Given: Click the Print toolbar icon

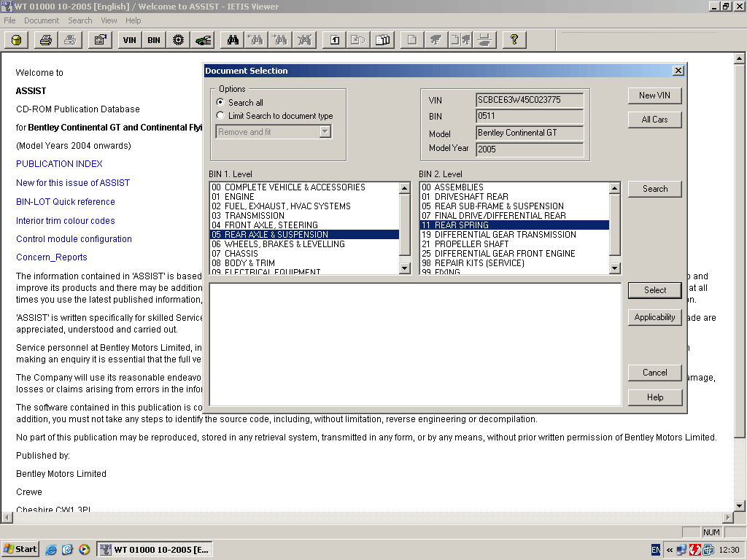Looking at the screenshot, I should coord(46,40).
